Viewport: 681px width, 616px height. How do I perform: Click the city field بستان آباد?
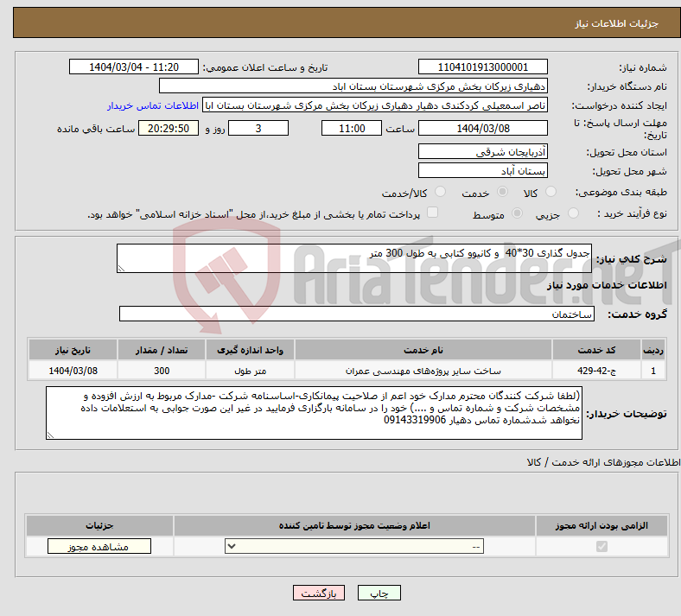click(x=482, y=170)
